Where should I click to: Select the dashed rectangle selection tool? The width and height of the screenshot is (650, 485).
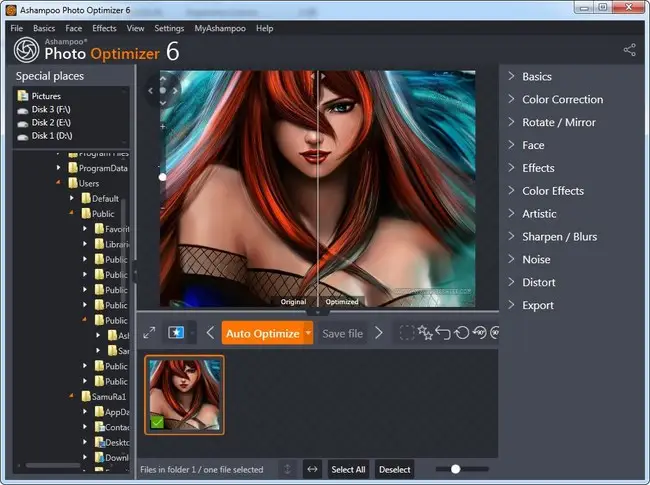tap(407, 332)
